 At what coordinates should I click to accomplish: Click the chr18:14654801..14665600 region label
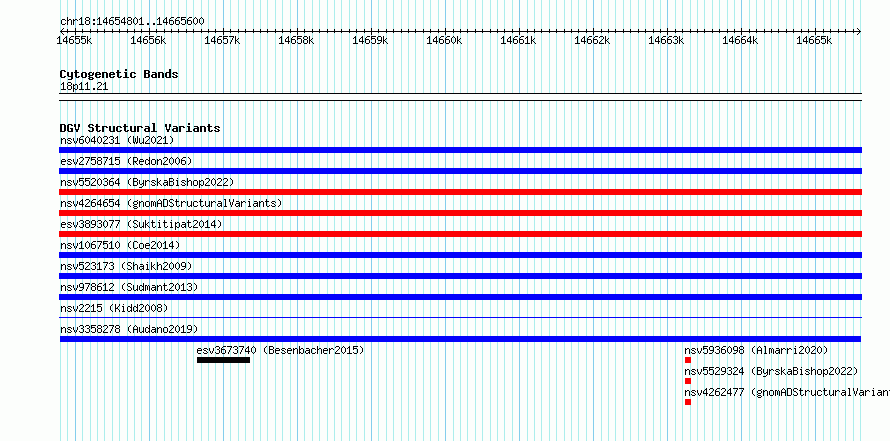(x=132, y=22)
